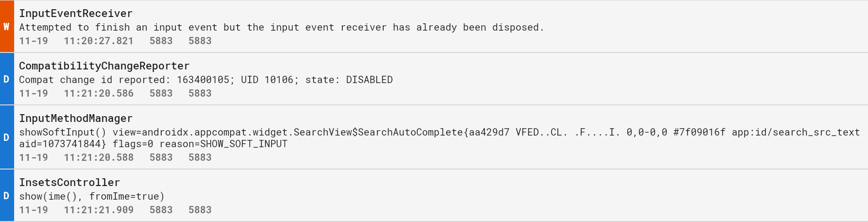The width and height of the screenshot is (868, 222).
Task: Select the InputEventReceiver tag name
Action: coord(76,14)
